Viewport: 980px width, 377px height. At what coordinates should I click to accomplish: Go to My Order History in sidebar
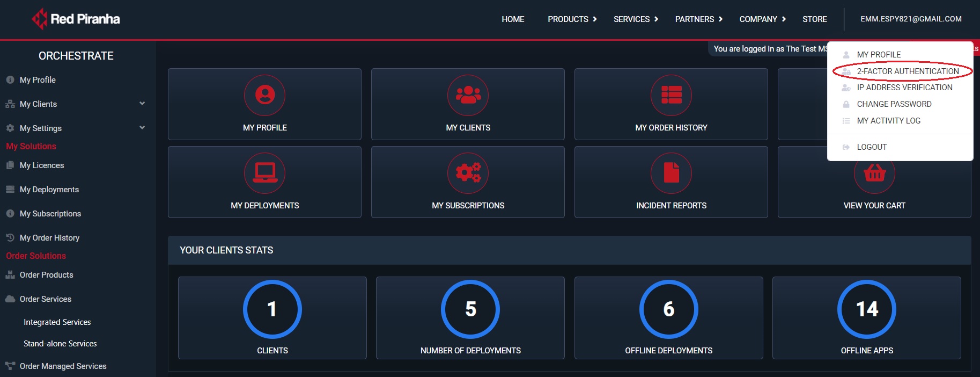click(x=49, y=238)
